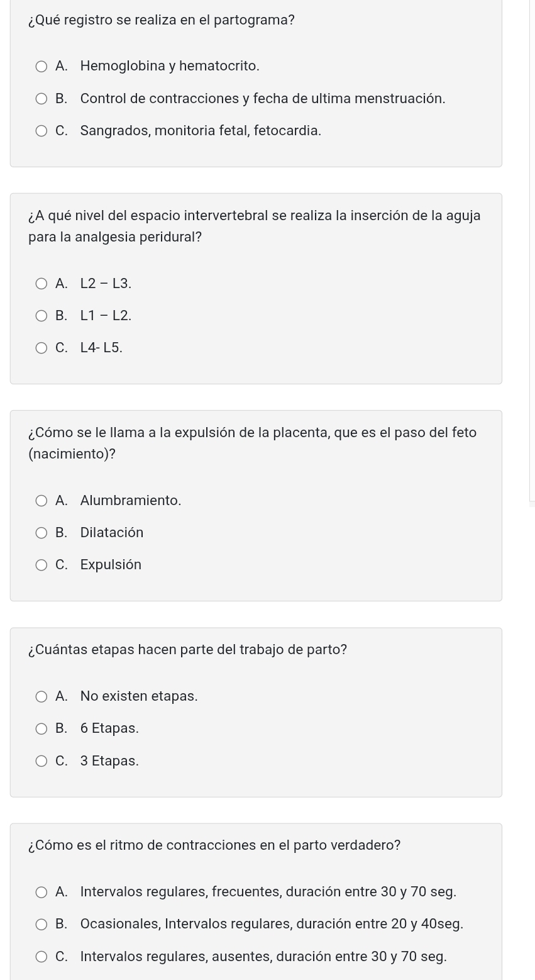Choose the 'Expulsión' radio button
The width and height of the screenshot is (535, 980).
click(41, 565)
